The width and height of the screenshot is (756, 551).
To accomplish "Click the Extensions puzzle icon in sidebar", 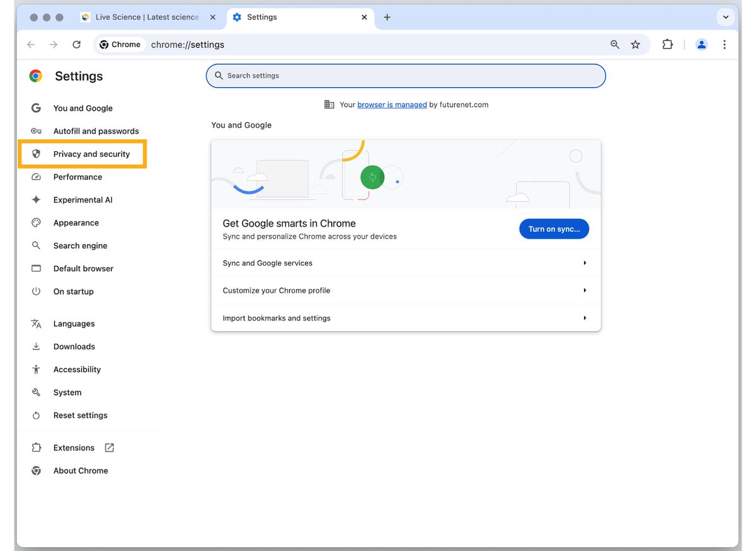I will pos(36,448).
